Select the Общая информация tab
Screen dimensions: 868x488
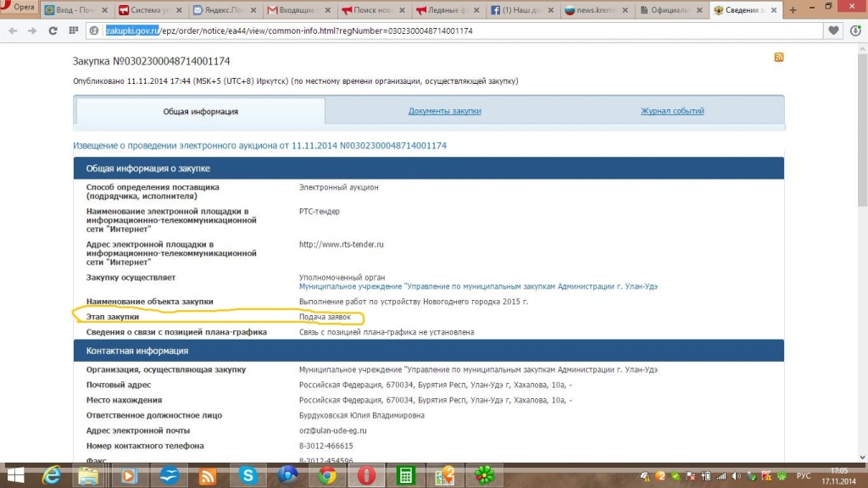[x=200, y=112]
